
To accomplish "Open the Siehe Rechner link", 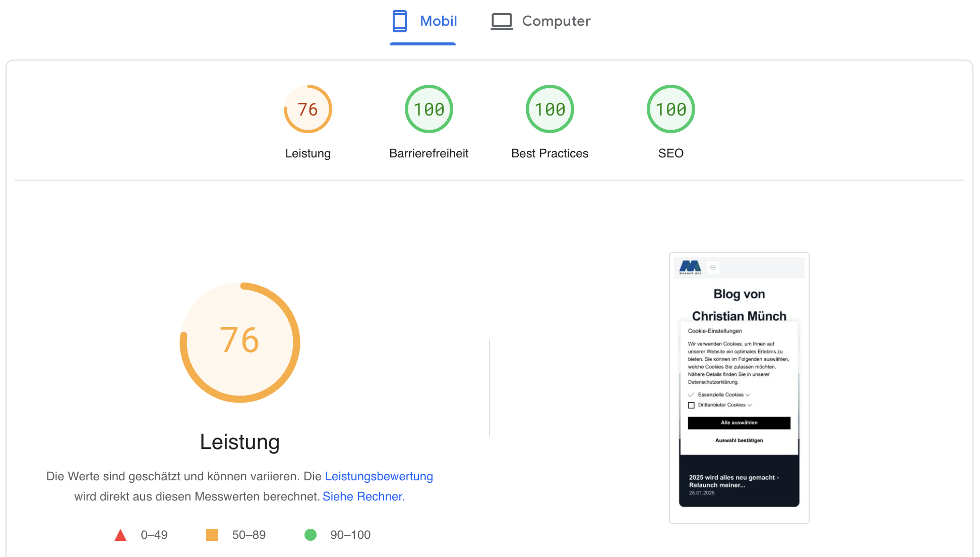I will click(363, 496).
